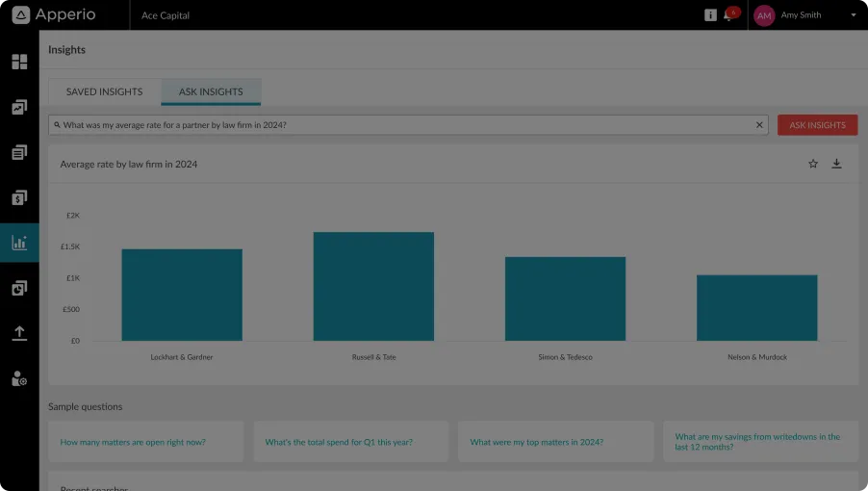Ask 'What's the total spend for Q1'
The height and width of the screenshot is (491, 868).
[x=351, y=442]
